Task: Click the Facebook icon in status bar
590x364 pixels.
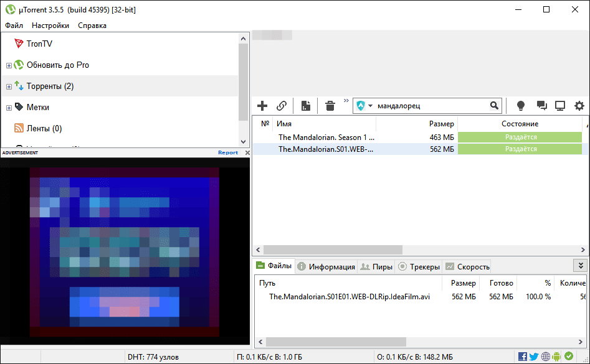Action: [522, 357]
